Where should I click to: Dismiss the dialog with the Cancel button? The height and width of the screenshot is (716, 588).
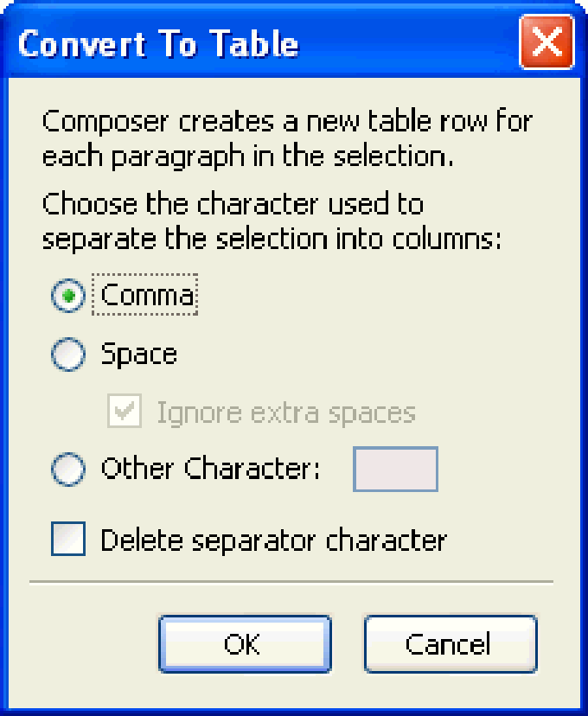[x=451, y=644]
